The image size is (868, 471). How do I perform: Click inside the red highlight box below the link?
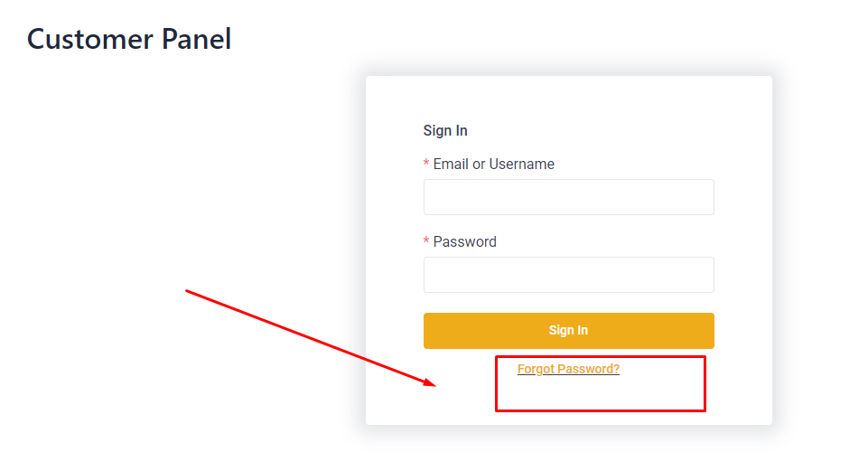(600, 394)
